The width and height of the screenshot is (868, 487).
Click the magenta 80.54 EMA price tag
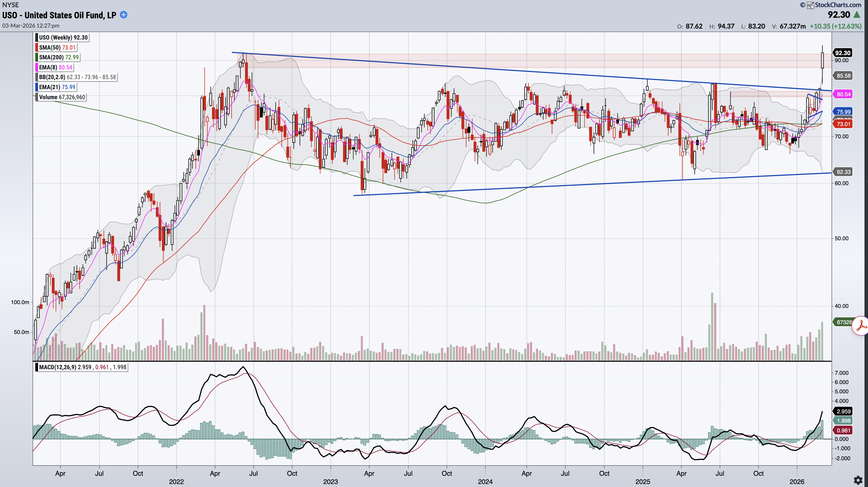click(x=843, y=94)
